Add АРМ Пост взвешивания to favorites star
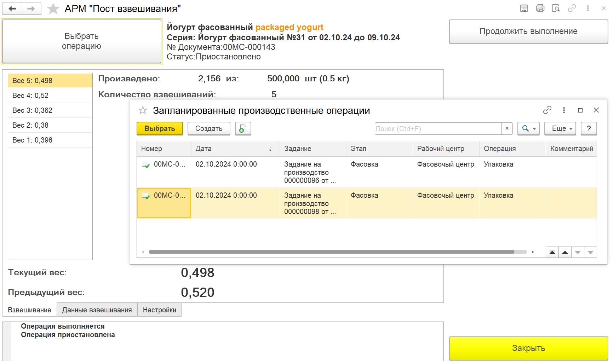This screenshot has width=614, height=364. point(53,9)
